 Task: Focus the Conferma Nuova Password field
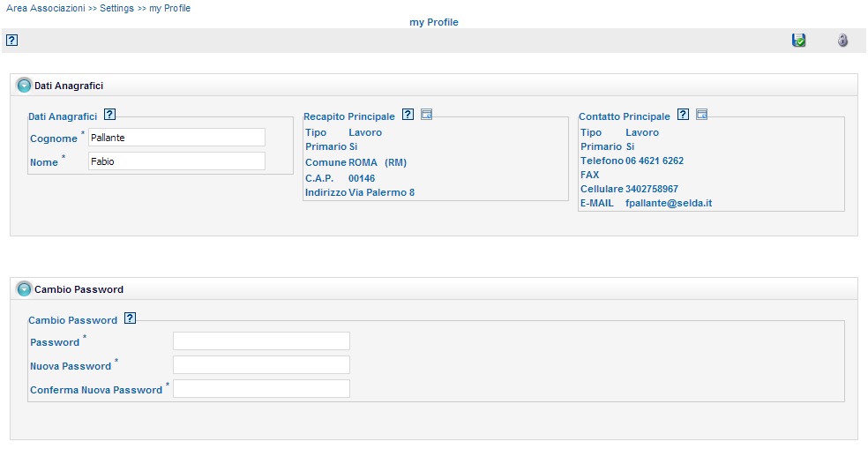261,389
